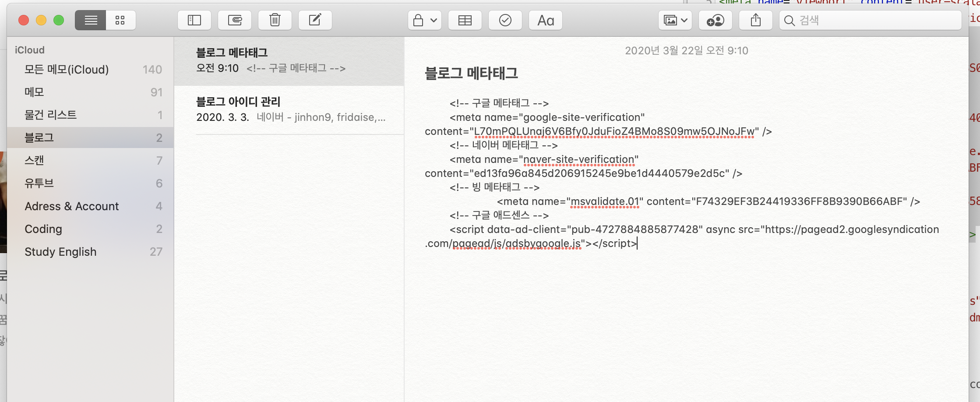Select the 블로그 메타태그 note in list

[289, 61]
